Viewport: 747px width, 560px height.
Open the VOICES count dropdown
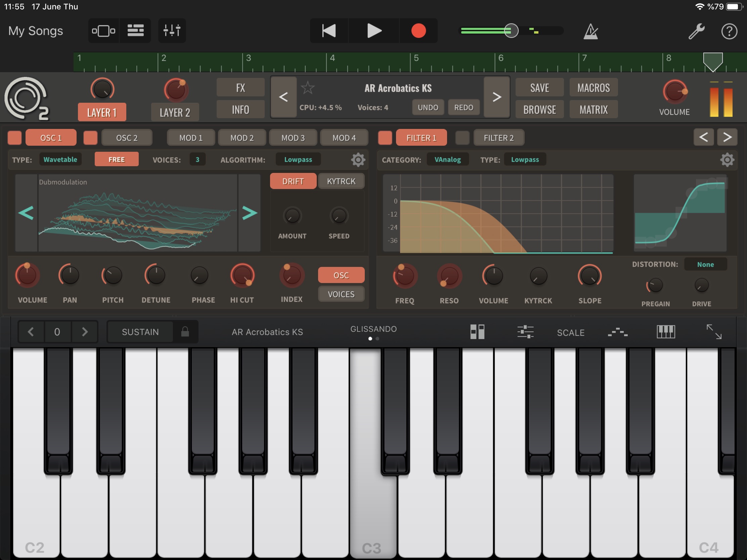click(x=197, y=159)
